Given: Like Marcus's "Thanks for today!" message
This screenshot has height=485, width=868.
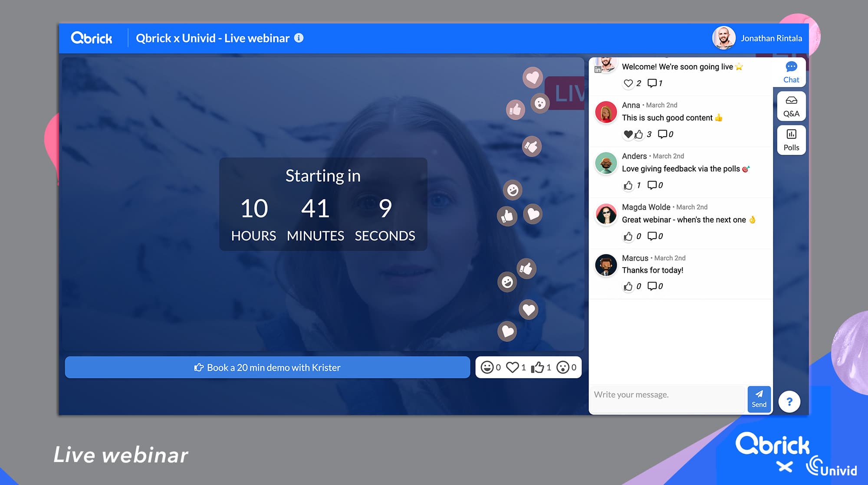Looking at the screenshot, I should tap(628, 286).
